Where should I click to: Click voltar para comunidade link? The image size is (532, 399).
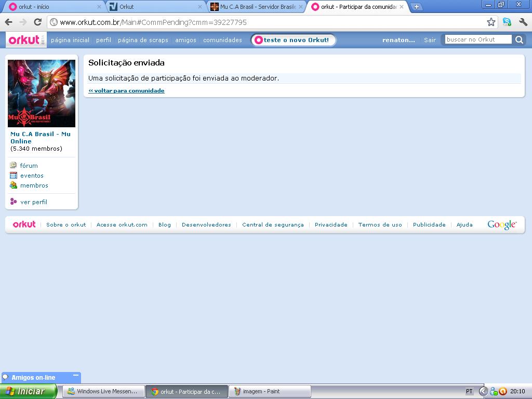coord(126,90)
